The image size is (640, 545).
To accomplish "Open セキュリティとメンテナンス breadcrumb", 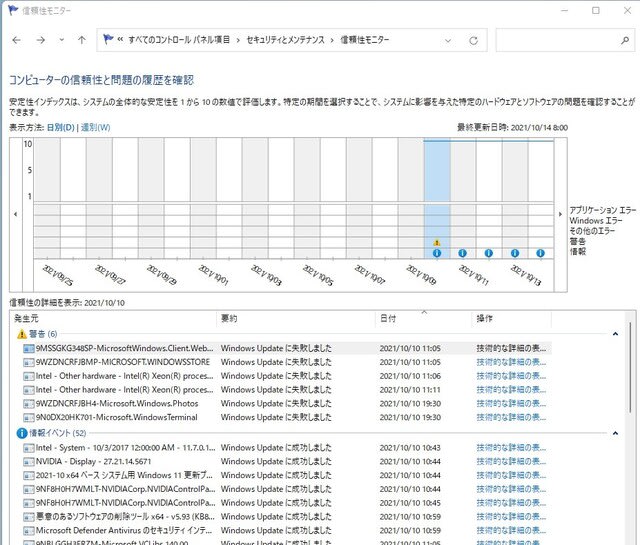I will [x=285, y=40].
